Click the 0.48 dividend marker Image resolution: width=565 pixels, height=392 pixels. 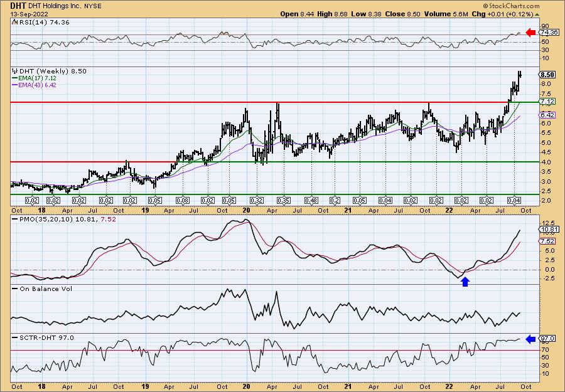pyautogui.click(x=311, y=201)
